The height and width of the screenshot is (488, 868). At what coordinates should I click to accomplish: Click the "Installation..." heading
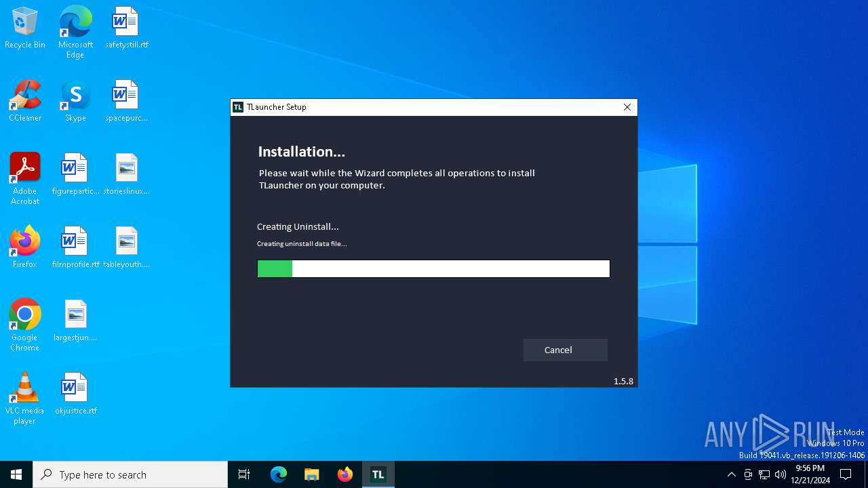pyautogui.click(x=302, y=152)
